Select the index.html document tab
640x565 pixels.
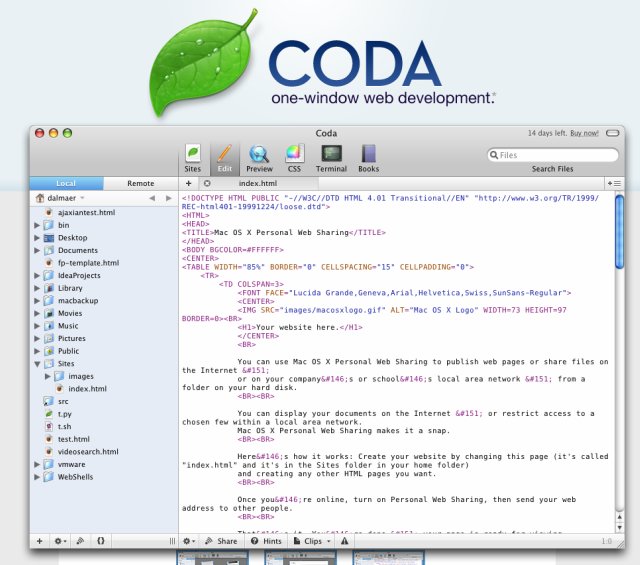click(257, 184)
